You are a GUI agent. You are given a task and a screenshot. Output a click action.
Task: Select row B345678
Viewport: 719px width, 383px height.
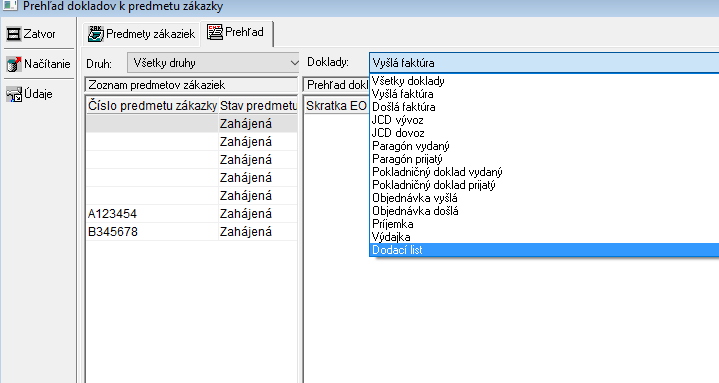(x=192, y=232)
